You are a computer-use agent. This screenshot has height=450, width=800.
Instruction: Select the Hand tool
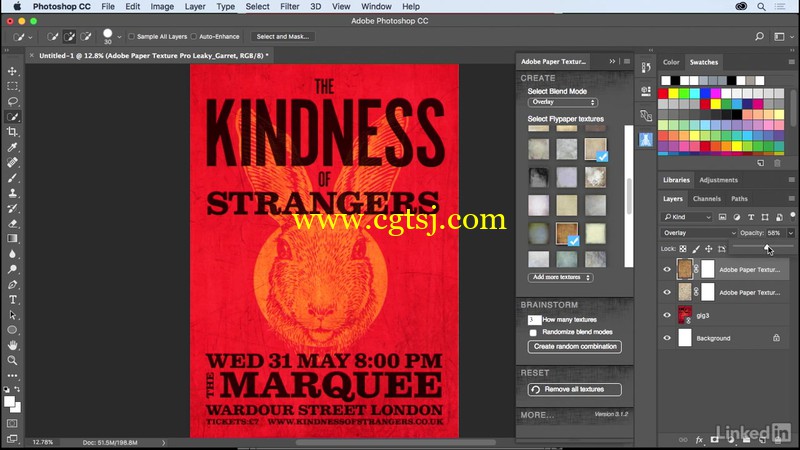(12, 345)
